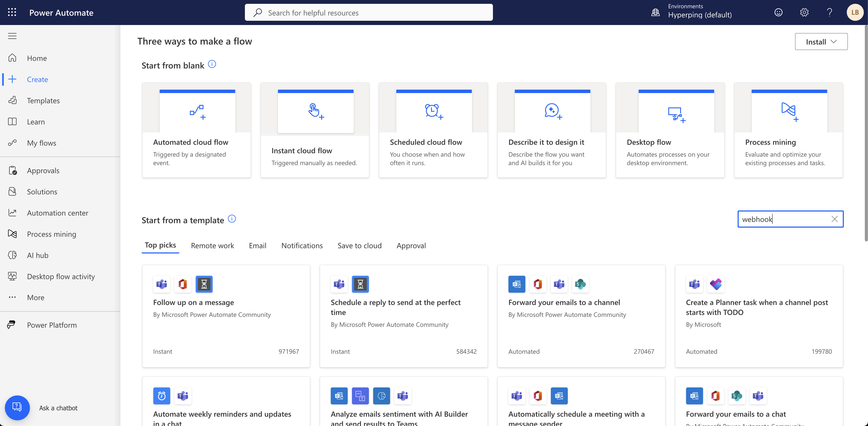Open the Settings gear icon
The image size is (868, 426).
tap(804, 13)
